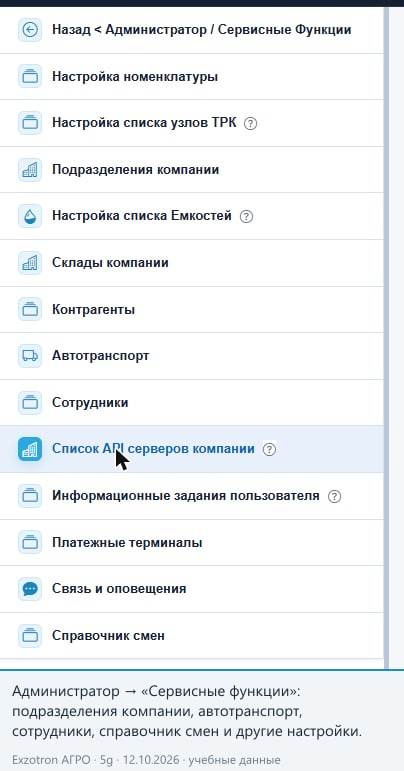Screen dimensions: 404x771
Task: Open Настройка номенклатуры
Action: point(192,77)
